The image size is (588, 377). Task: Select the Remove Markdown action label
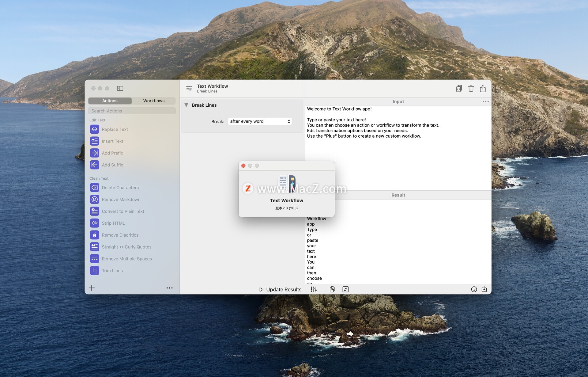pos(121,200)
